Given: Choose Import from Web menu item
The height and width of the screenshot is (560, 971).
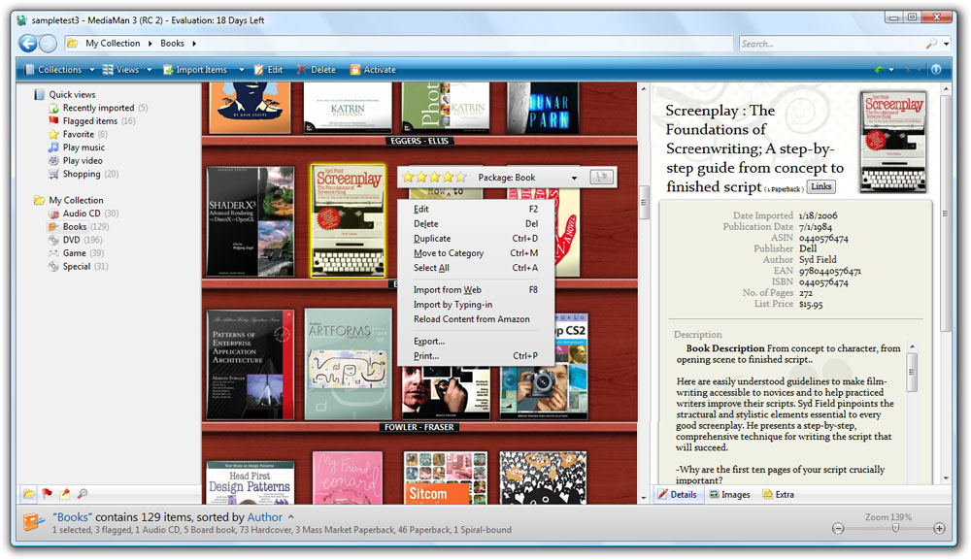Looking at the screenshot, I should point(476,290).
